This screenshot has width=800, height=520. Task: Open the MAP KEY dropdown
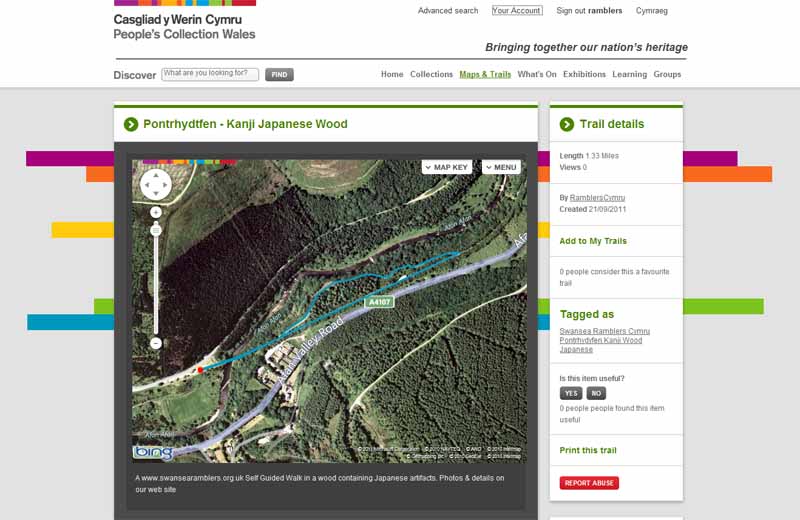446,167
